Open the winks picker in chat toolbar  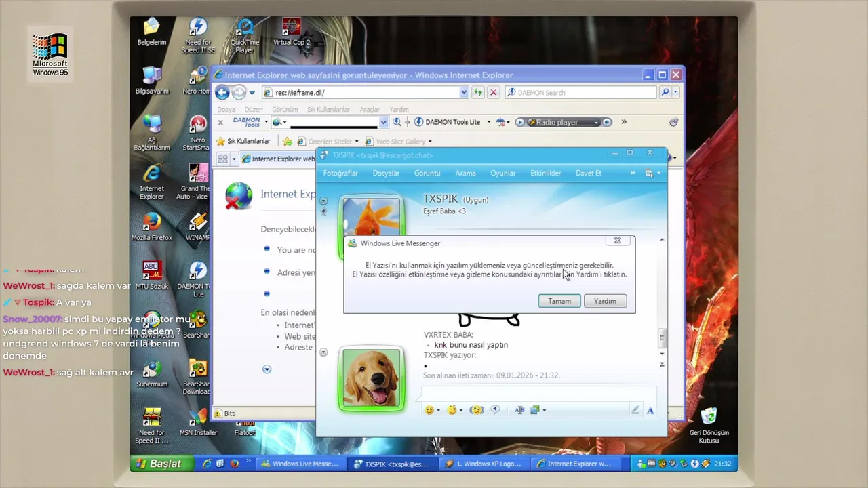(x=452, y=410)
